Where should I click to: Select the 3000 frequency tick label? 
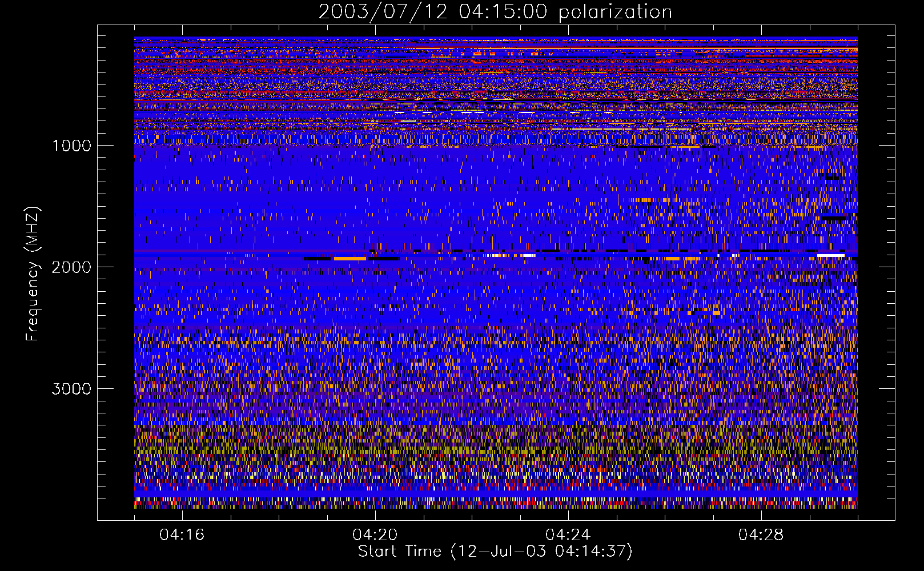click(x=71, y=389)
